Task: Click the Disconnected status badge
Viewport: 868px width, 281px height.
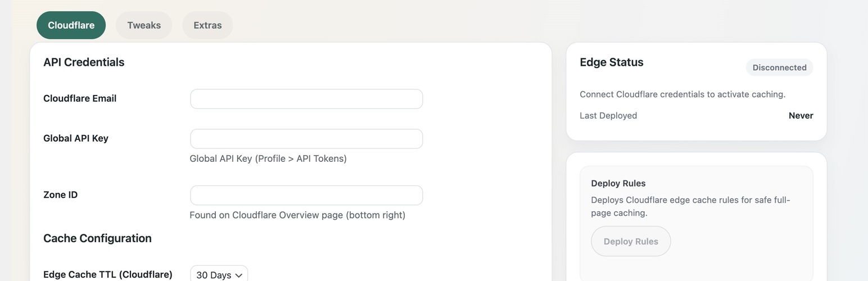Action: [779, 67]
